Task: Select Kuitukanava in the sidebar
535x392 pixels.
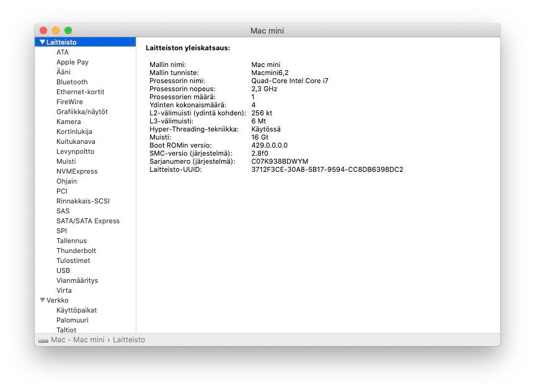Action: click(76, 141)
